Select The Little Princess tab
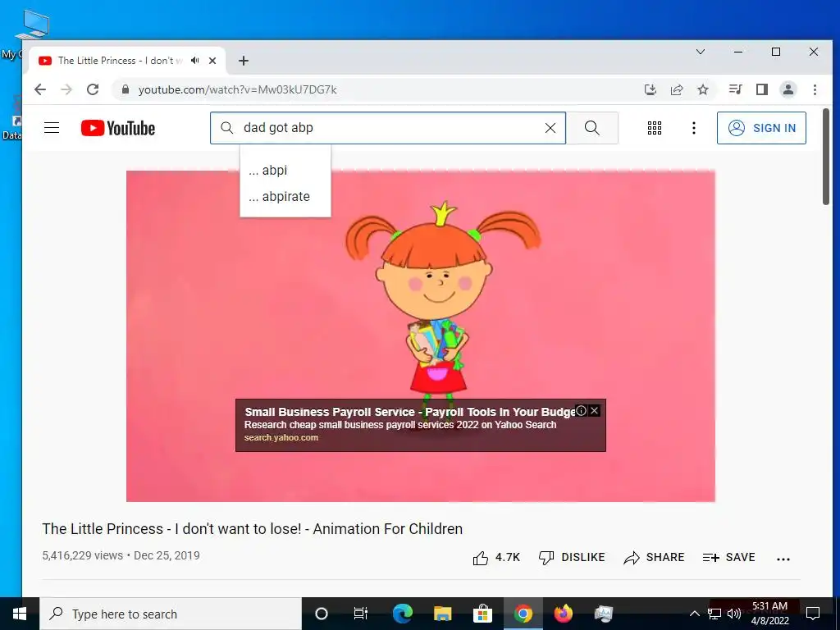The image size is (840, 630). (126, 61)
